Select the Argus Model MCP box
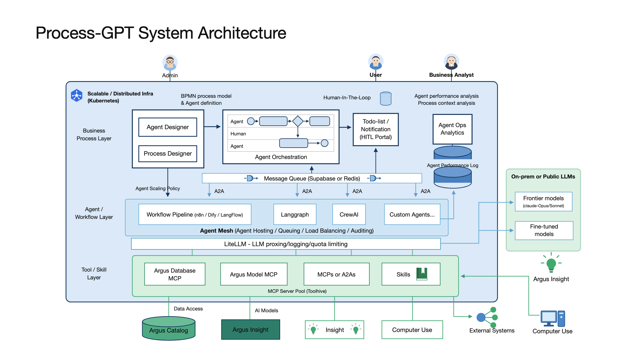The width and height of the screenshot is (644, 360). pos(254,274)
